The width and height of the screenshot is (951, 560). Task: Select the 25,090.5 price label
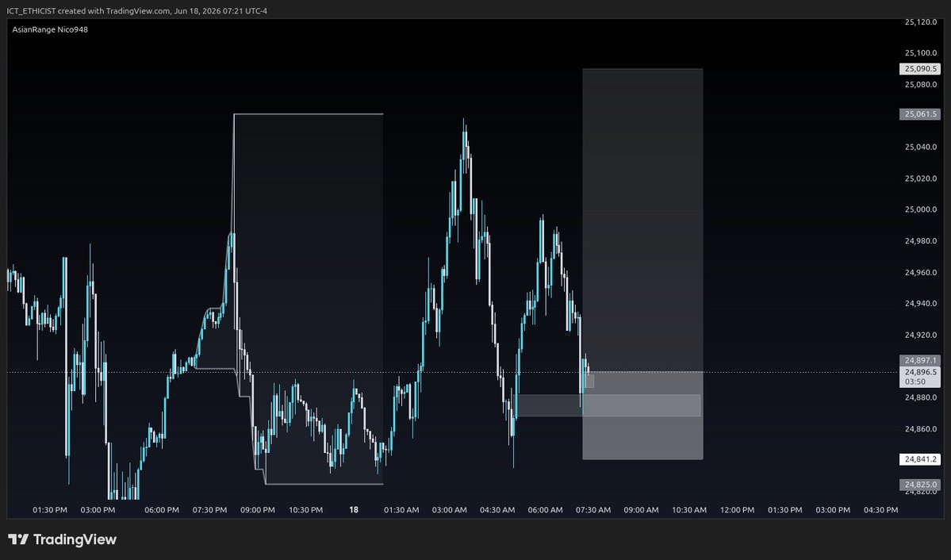tap(919, 69)
